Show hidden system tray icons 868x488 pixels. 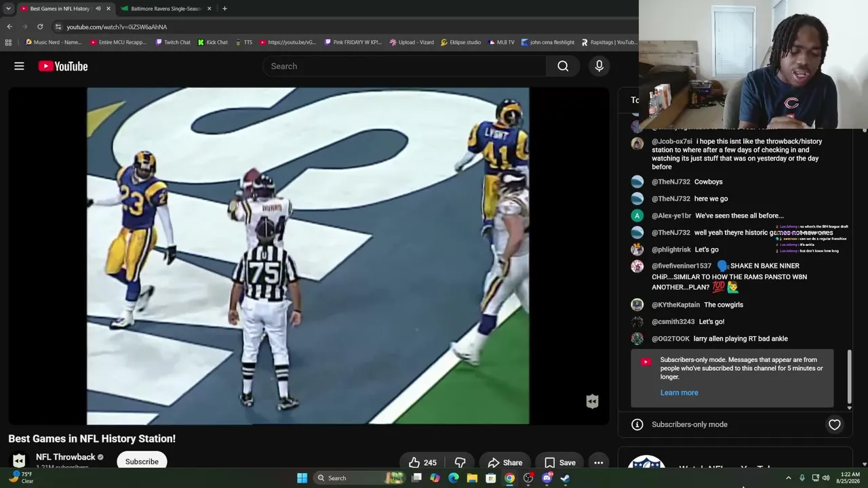tap(788, 478)
